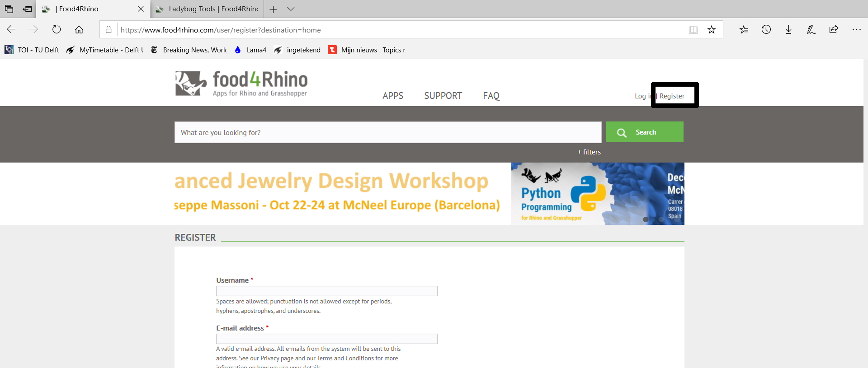Click the tabs you've set aside icon
The width and height of the screenshot is (868, 368).
pos(9,9)
